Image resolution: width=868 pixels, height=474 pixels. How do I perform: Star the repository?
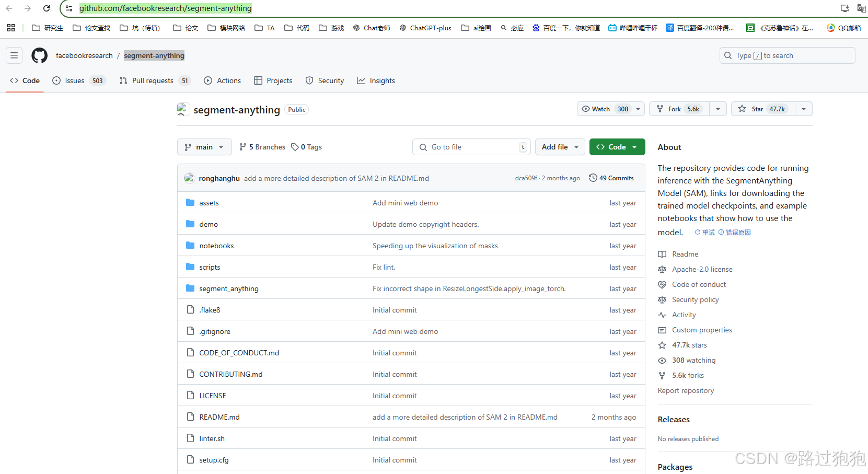763,109
